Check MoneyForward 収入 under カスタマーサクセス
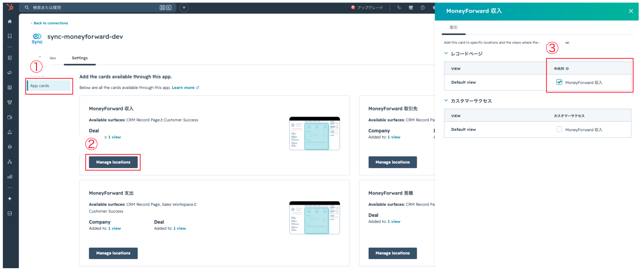 559,129
